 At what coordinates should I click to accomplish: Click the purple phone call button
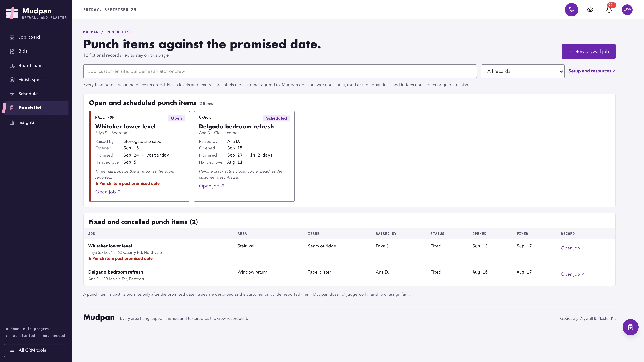tap(572, 10)
